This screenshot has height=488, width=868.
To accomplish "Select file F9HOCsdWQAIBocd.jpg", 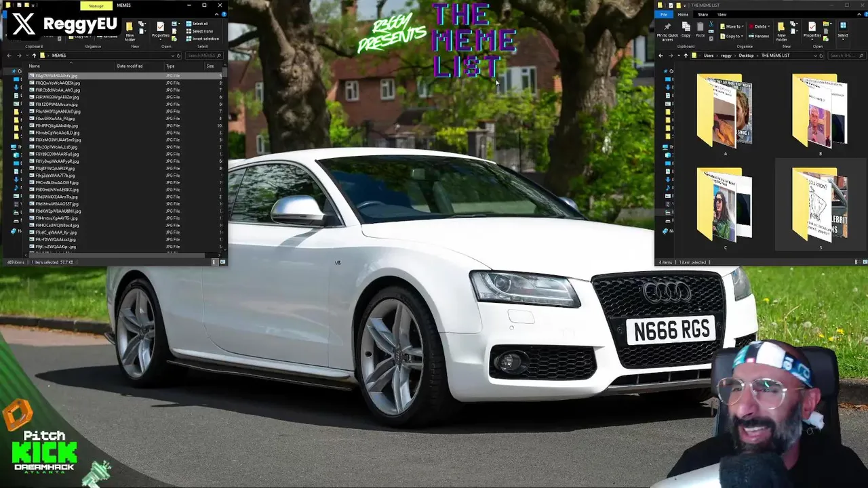I will pyautogui.click(x=57, y=225).
